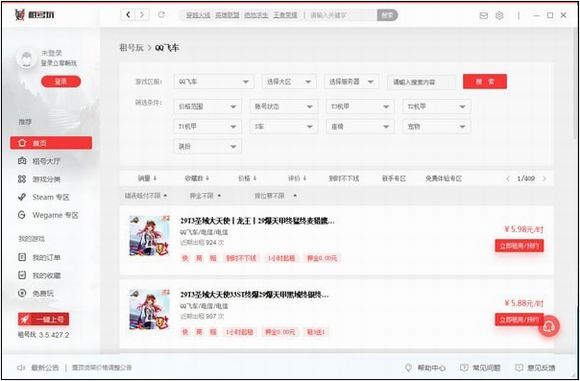The image size is (580, 381).
Task: Expand the 装扮 filter dropdown
Action: point(208,146)
